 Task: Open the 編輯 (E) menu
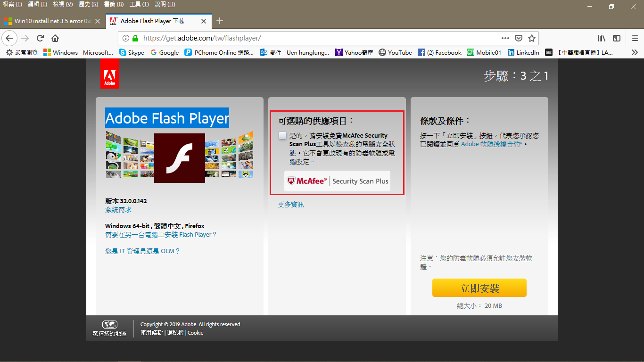coord(38,4)
